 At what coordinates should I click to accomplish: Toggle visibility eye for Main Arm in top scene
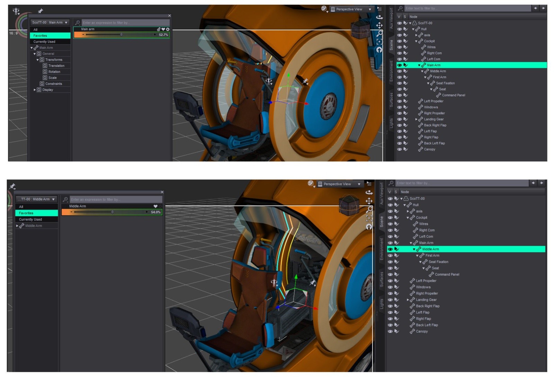click(399, 65)
